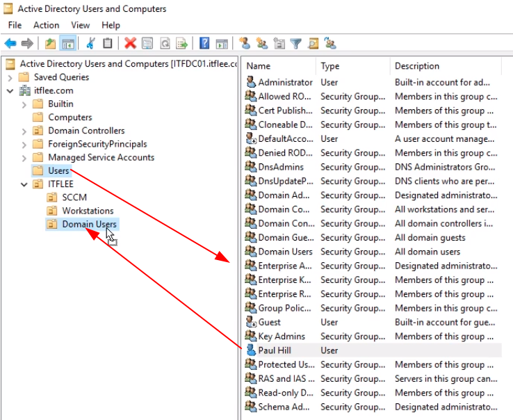Click the itflee.com domain icon
Image resolution: width=513 pixels, height=420 pixels.
click(x=24, y=90)
